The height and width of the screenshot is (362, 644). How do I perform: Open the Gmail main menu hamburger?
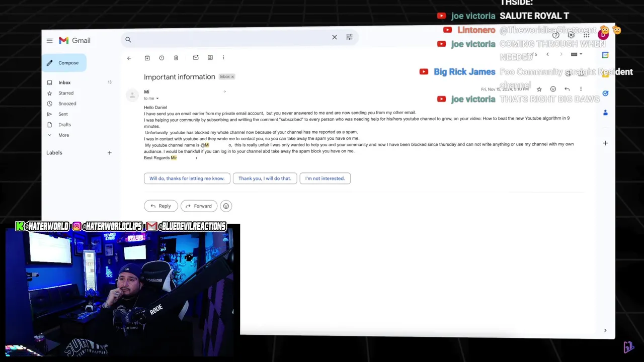pyautogui.click(x=49, y=41)
